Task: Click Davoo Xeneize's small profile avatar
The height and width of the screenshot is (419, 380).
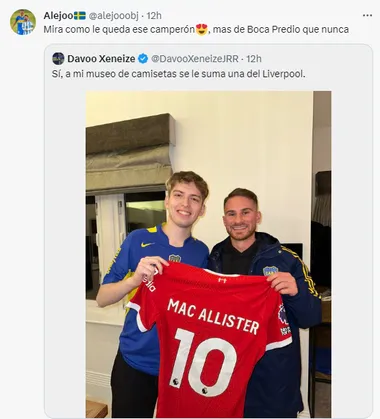Action: [58, 59]
